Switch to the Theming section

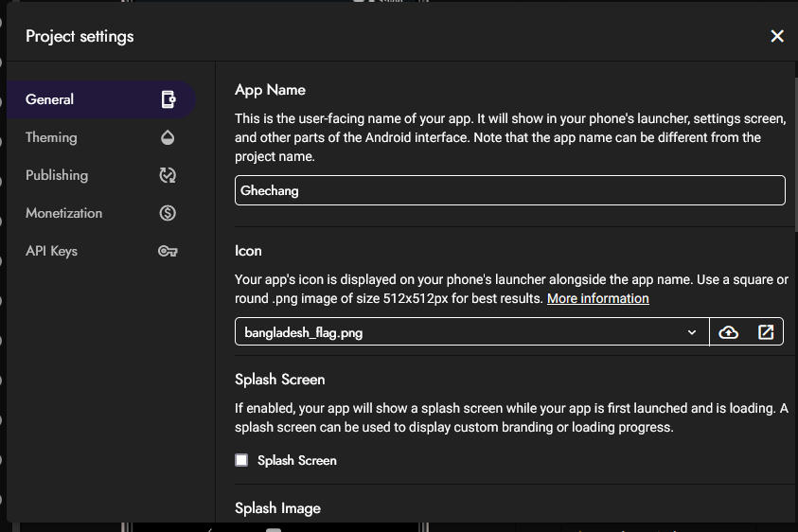[51, 137]
